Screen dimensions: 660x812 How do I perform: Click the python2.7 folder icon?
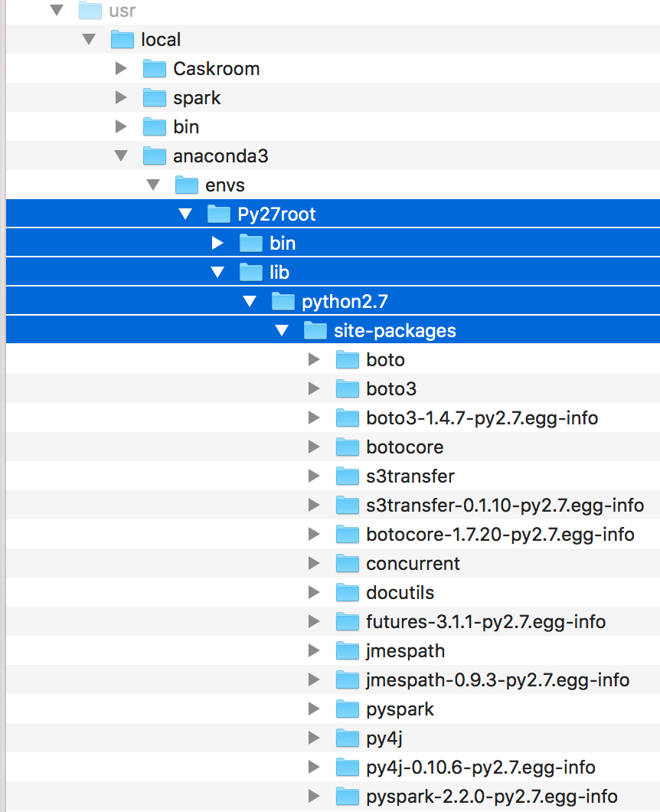[283, 301]
